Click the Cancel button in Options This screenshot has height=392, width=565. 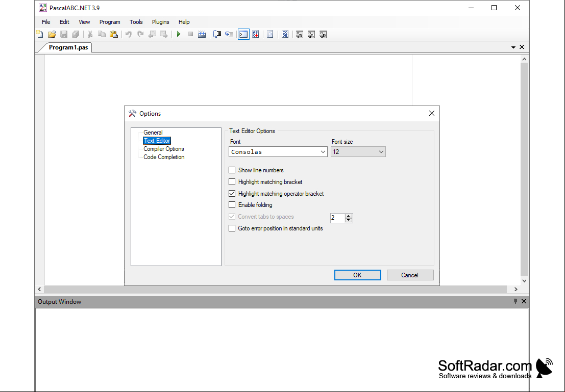pos(410,275)
